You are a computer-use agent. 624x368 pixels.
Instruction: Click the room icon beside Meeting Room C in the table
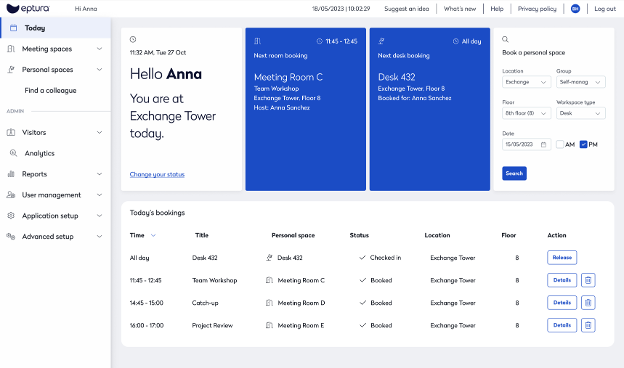tap(269, 280)
